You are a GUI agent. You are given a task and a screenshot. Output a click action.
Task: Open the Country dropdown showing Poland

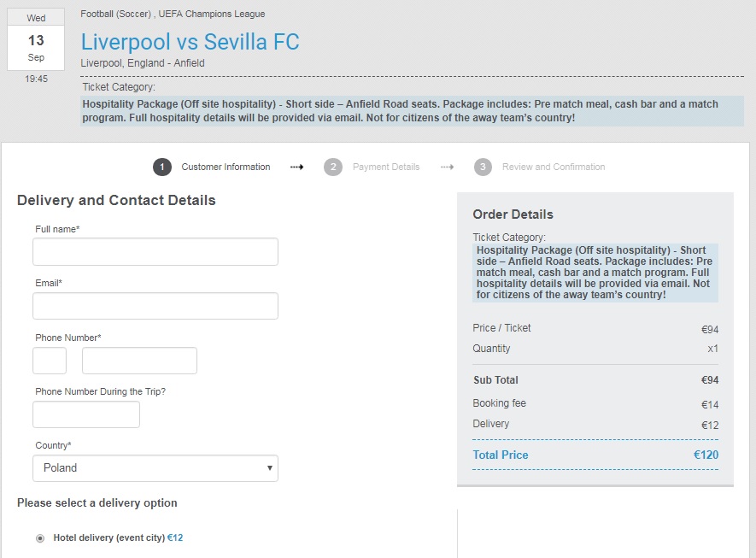click(x=155, y=468)
